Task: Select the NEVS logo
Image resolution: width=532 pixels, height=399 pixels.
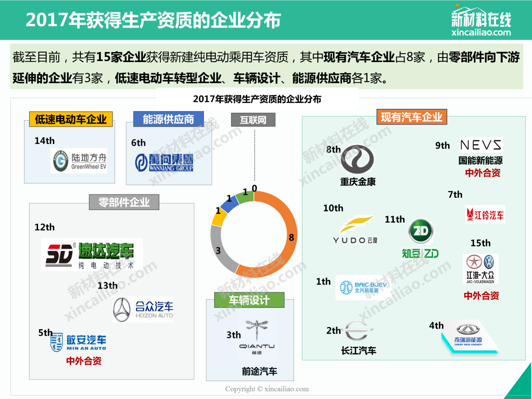Action: (x=481, y=145)
